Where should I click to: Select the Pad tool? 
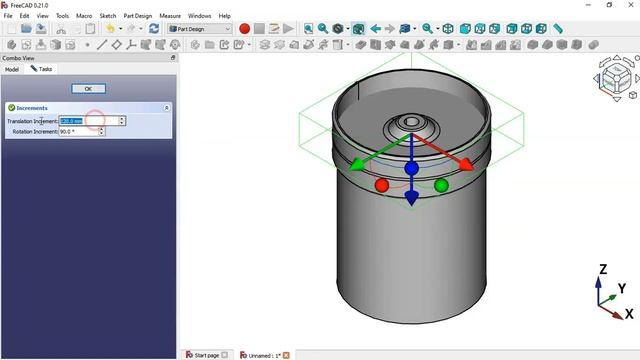point(264,44)
